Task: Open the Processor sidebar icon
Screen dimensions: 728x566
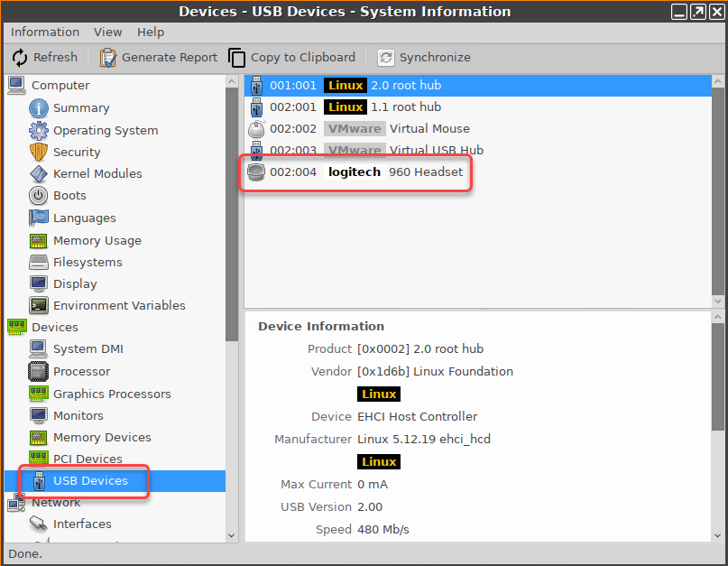Action: click(x=37, y=371)
